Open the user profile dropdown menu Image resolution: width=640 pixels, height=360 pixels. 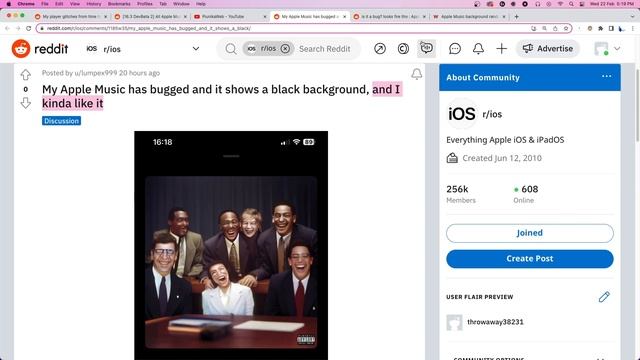[607, 49]
